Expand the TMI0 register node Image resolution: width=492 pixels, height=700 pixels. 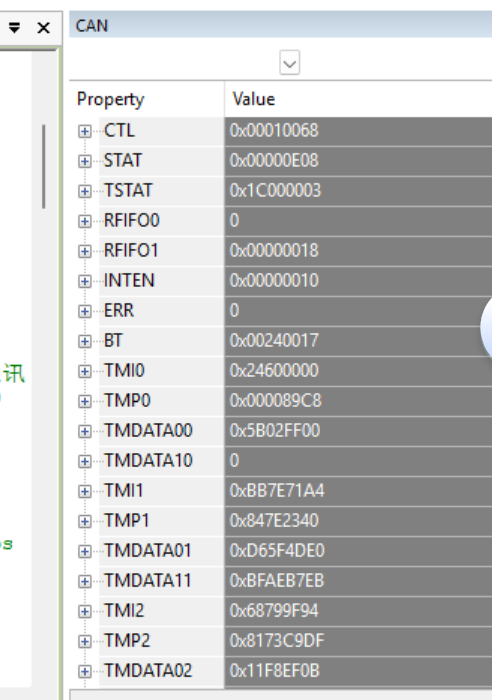click(x=84, y=371)
